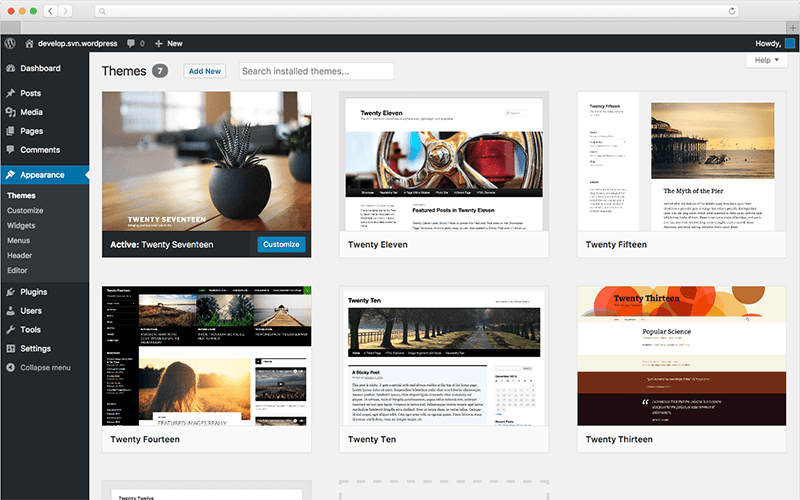800x500 pixels.
Task: Open Editor submenu link
Action: point(17,270)
